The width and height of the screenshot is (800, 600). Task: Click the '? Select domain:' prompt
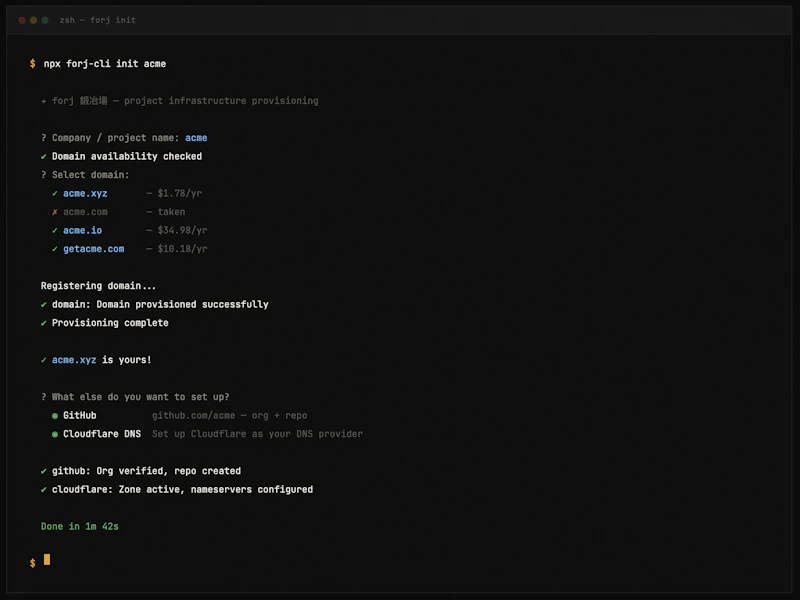pyautogui.click(x=85, y=175)
